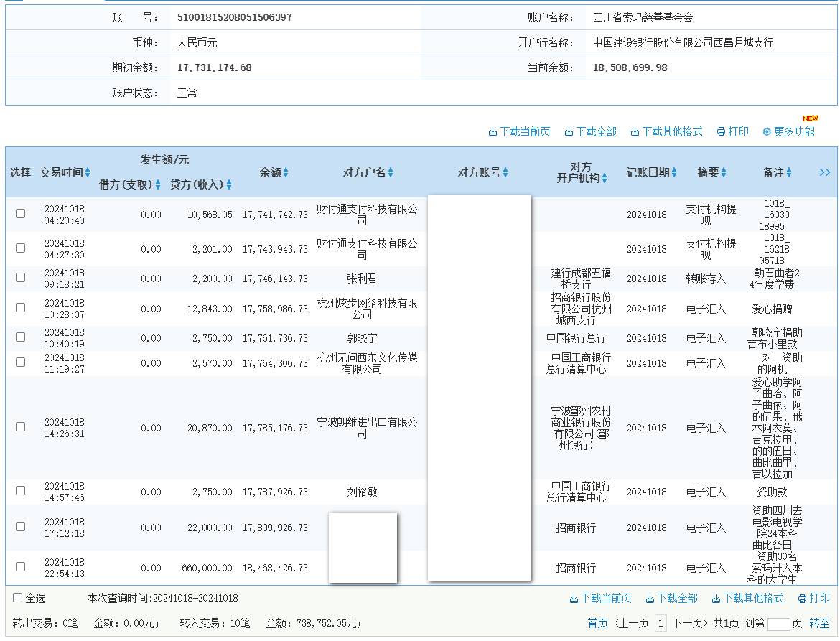The image size is (840, 641).
Task: Check the first 财付通 transaction row checkbox
Action: pyautogui.click(x=20, y=214)
